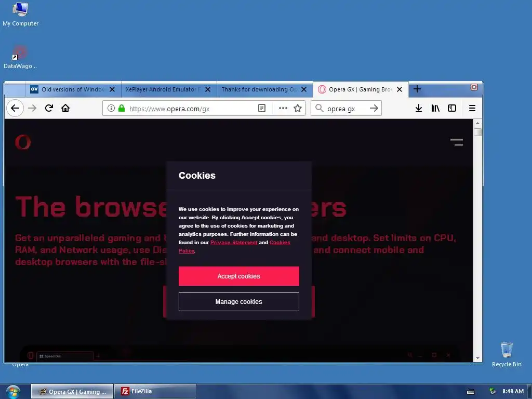Toggle Reader View icon in address bar
This screenshot has height=399, width=532.
click(262, 108)
